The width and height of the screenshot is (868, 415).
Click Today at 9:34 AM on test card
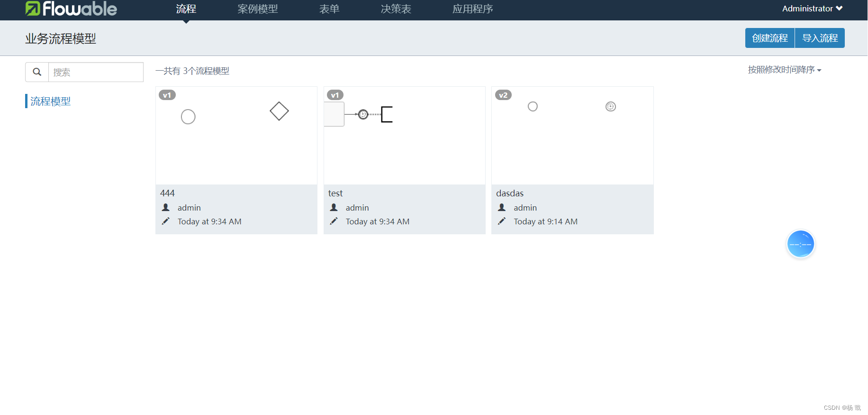point(378,221)
